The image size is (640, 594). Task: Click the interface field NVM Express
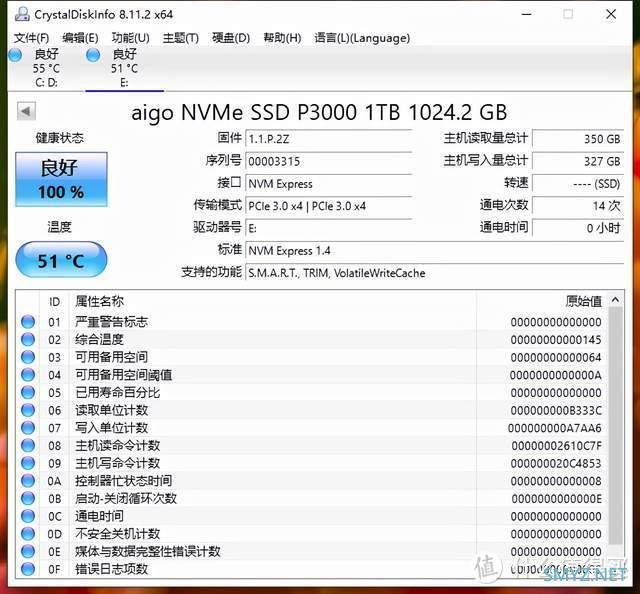pyautogui.click(x=329, y=184)
